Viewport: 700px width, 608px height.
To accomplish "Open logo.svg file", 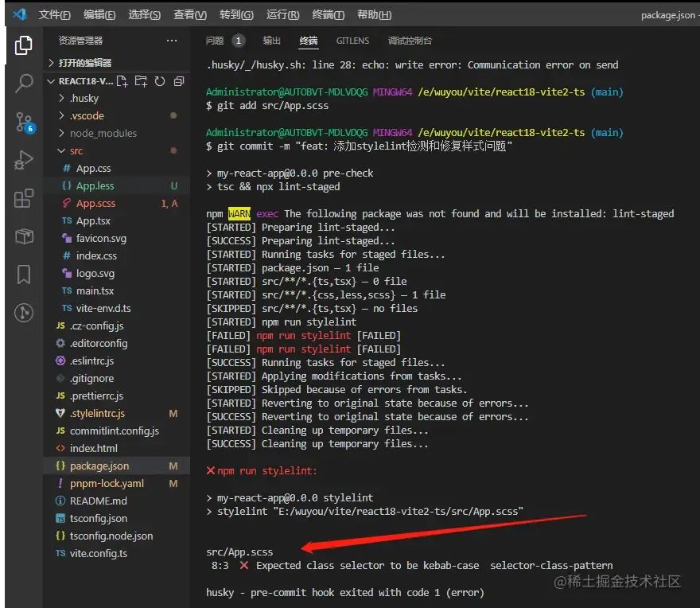I will 117,274.
